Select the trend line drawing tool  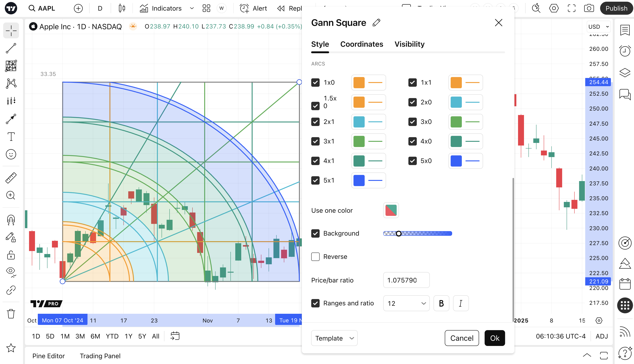click(11, 48)
